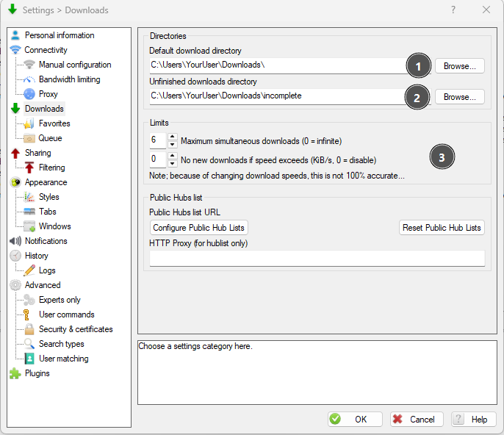The height and width of the screenshot is (435, 504).
Task: Select Logs under History
Action: (x=47, y=270)
